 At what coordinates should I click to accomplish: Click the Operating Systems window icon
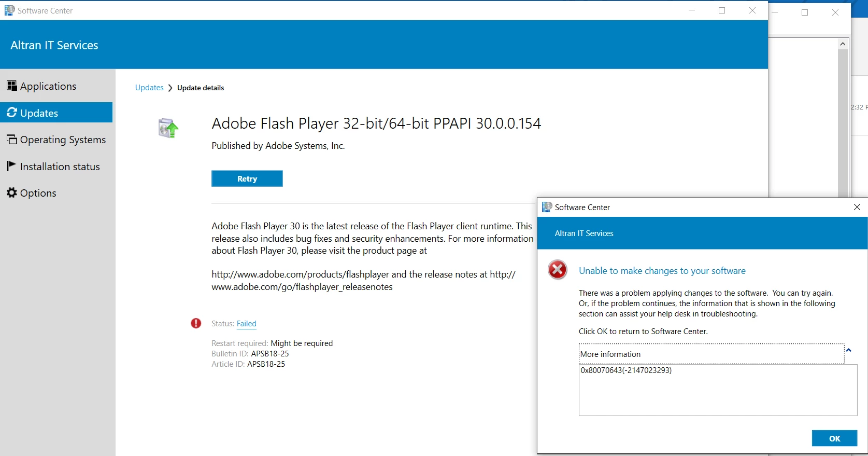(x=11, y=139)
